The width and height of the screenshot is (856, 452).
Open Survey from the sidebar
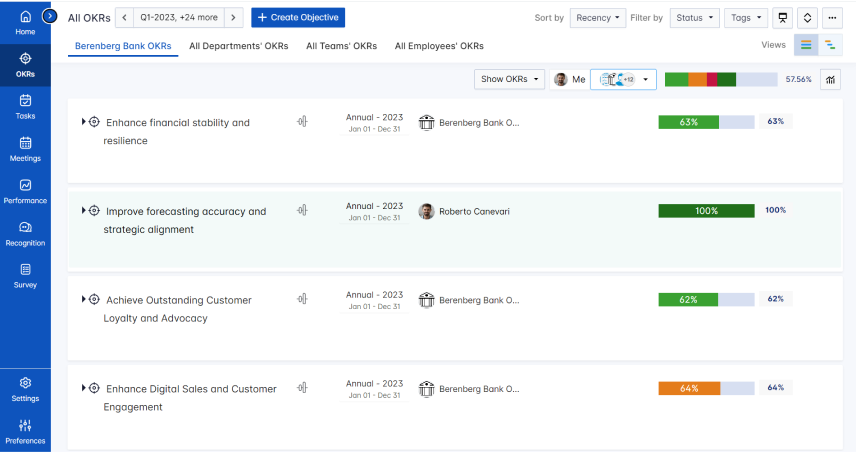25,276
